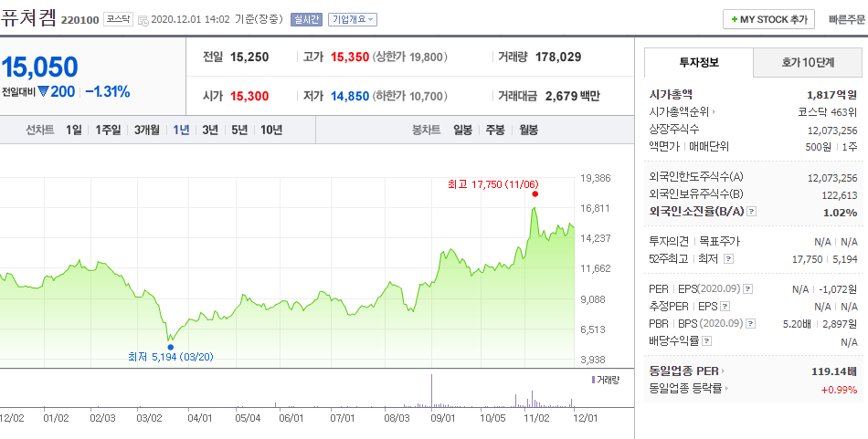868x439 pixels.
Task: Click the arrow icon beside 시가총액순위
Action: click(715, 112)
